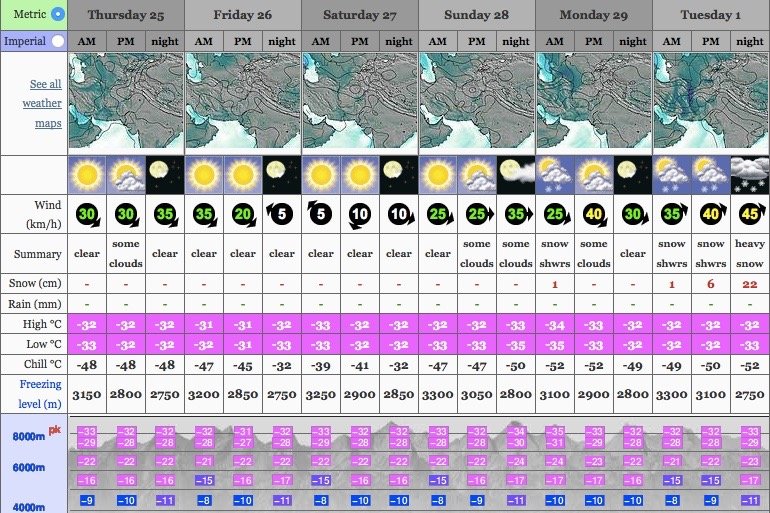Click Friday night wind speed 5 icon

(x=281, y=214)
